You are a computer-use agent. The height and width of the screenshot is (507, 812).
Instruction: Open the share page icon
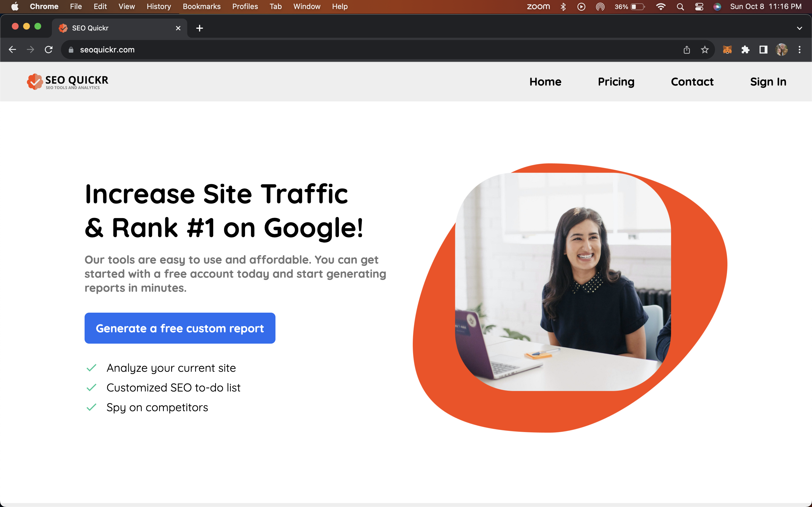687,50
